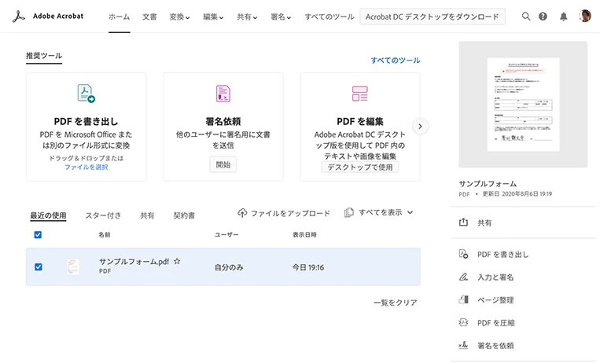Click ファイルをアップロード button label
The image size is (600, 364).
point(290,213)
